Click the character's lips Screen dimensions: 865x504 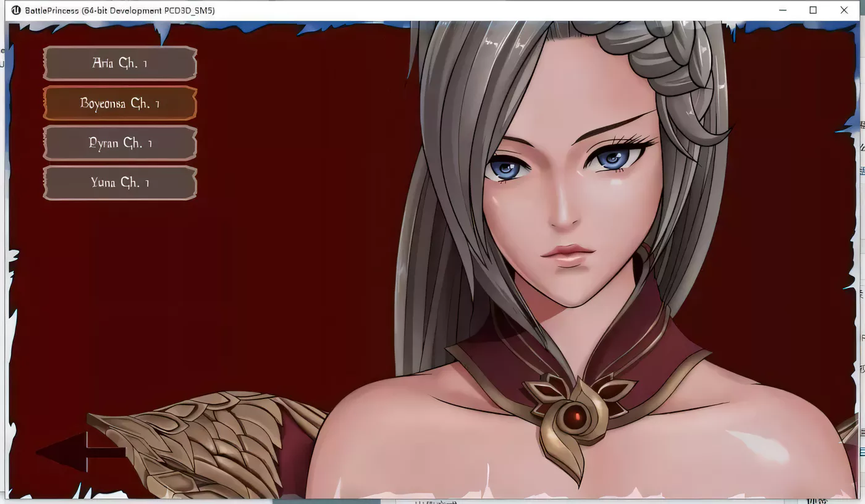[x=567, y=254]
